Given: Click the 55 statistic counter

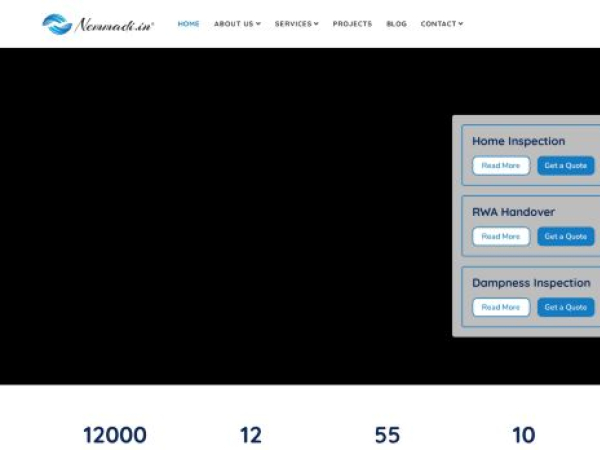Looking at the screenshot, I should pos(387,435).
